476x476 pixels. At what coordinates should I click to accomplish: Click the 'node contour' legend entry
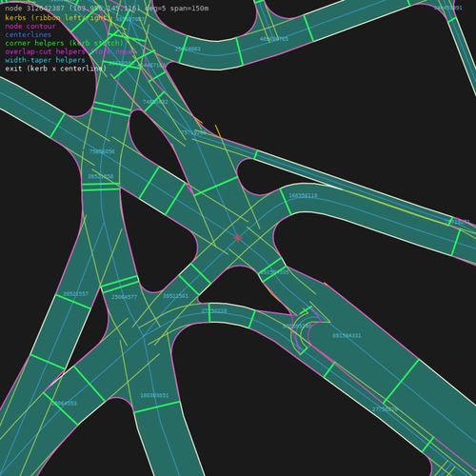30,26
